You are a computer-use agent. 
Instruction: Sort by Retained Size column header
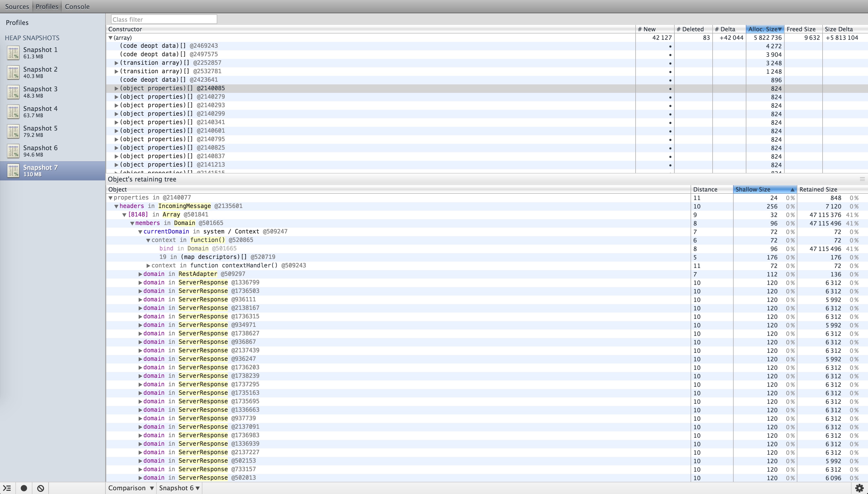(x=818, y=189)
